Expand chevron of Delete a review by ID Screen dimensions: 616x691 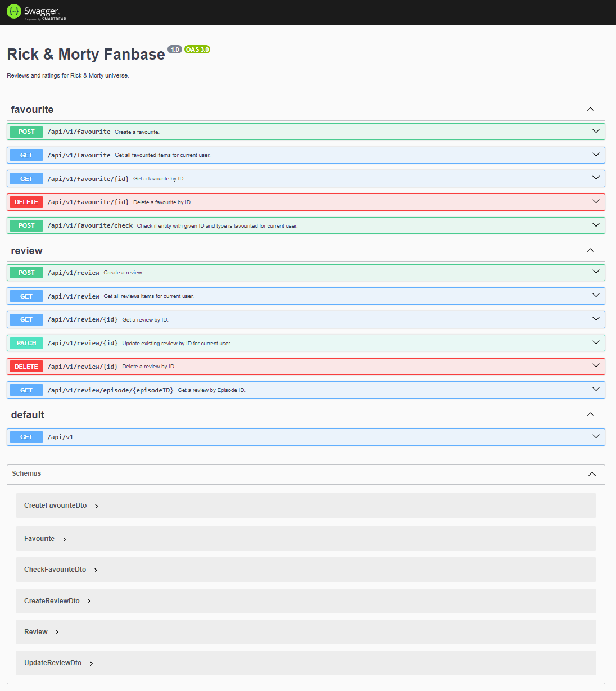pos(596,365)
